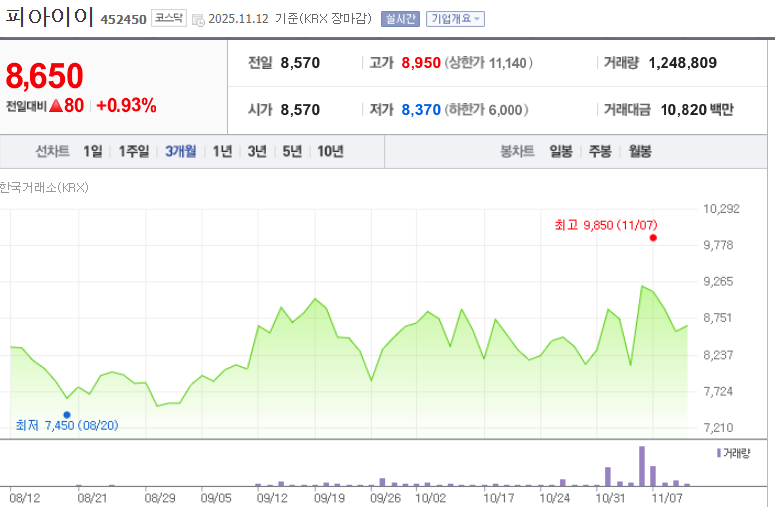Screen dimensions: 775x507
Task: Click the stock code 452450
Action: [x=124, y=20]
